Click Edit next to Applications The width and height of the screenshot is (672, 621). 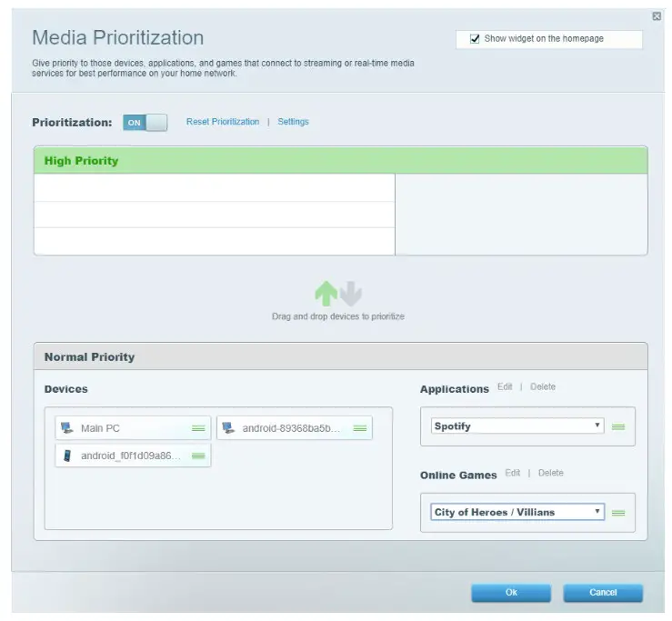tap(505, 386)
